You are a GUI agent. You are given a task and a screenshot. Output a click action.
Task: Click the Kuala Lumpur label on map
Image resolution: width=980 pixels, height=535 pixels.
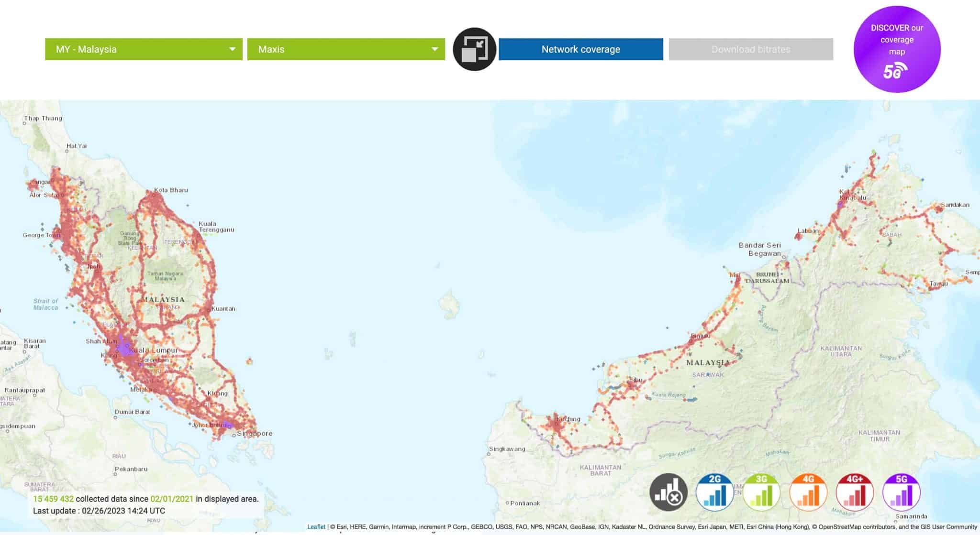click(x=153, y=350)
